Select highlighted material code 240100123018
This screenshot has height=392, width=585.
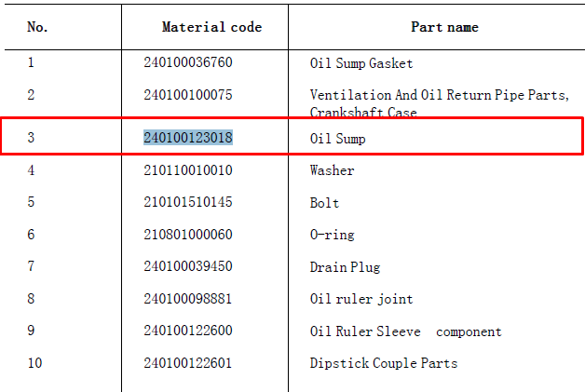pyautogui.click(x=188, y=138)
